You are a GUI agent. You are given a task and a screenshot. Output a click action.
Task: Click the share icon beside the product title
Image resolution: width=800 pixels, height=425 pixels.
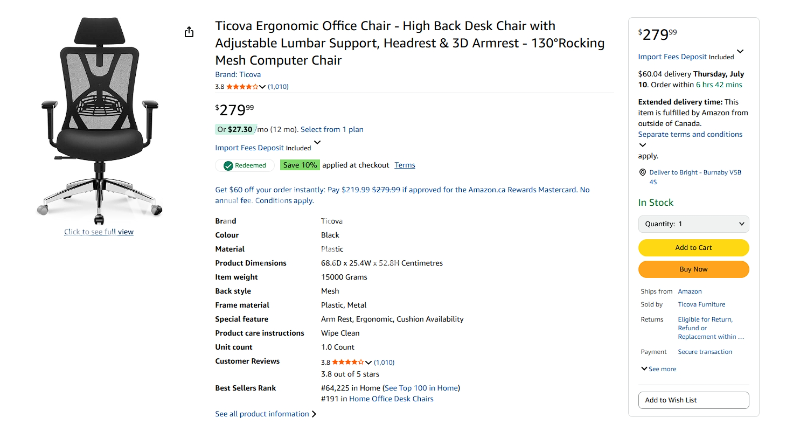click(x=189, y=32)
